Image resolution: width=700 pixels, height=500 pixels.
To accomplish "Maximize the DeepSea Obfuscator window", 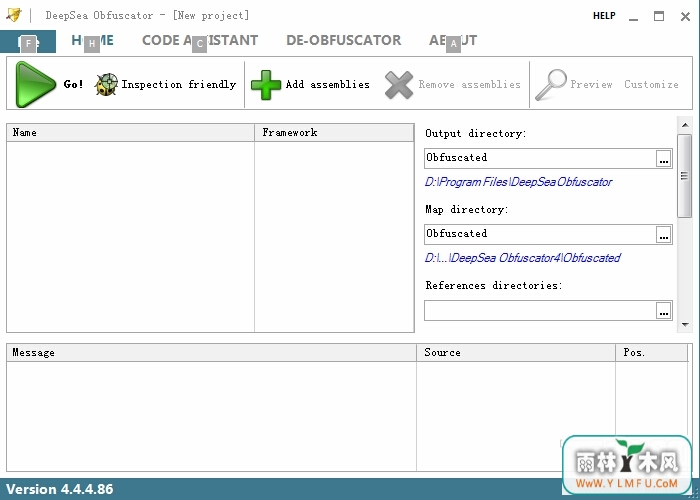I will coord(659,17).
